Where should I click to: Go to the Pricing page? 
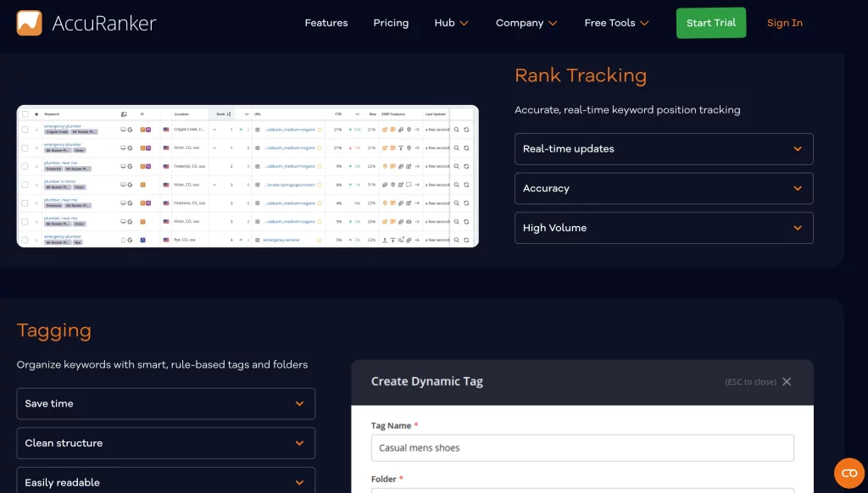click(x=391, y=23)
